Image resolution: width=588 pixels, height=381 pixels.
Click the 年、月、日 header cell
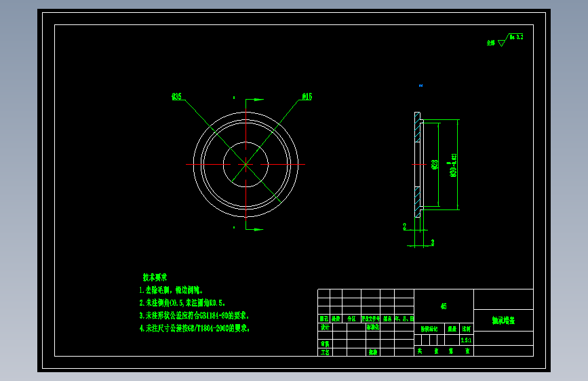[404, 319]
